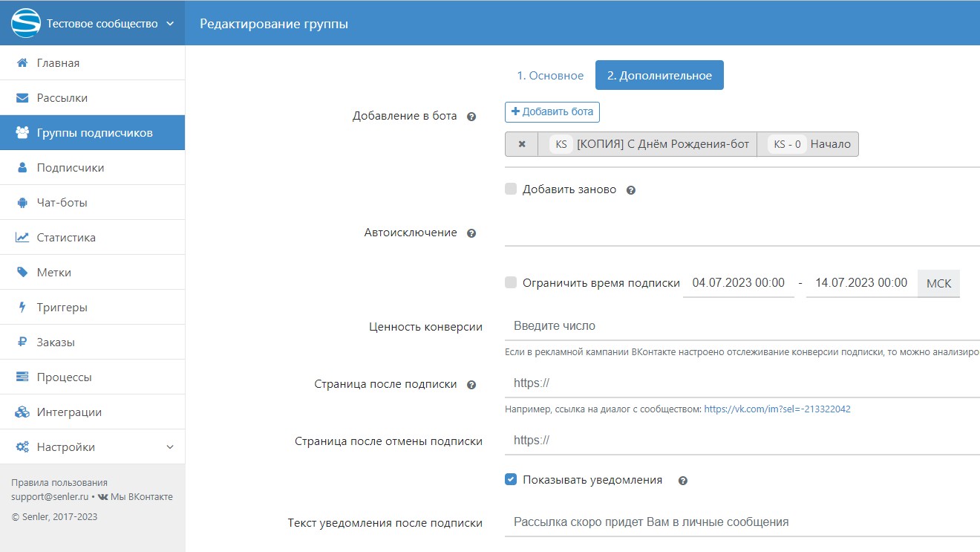
Task: Click the help icon beside Добавление в бота
Action: pos(471,117)
